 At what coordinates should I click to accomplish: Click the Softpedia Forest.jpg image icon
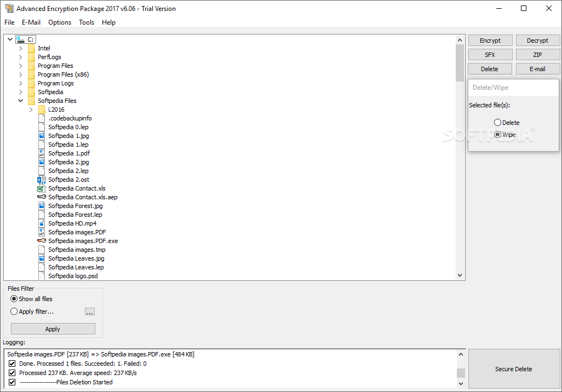pos(42,206)
